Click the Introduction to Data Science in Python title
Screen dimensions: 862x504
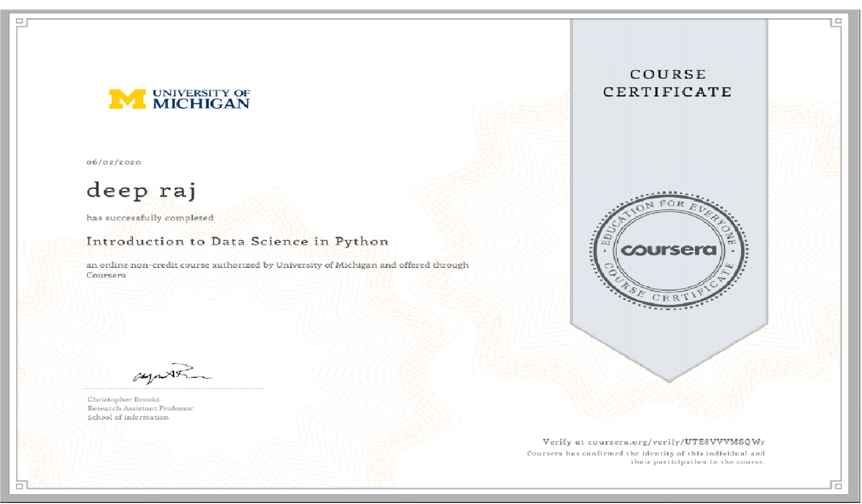pos(237,242)
